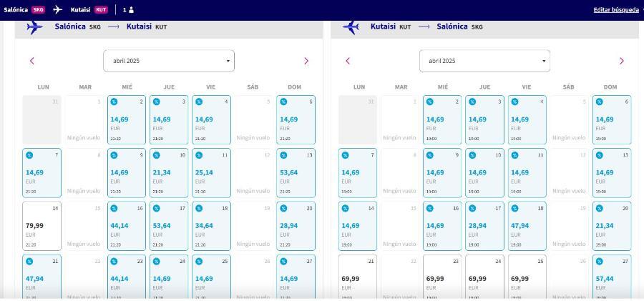
Task: Click the SKG airport badge in header
Action: pos(38,9)
